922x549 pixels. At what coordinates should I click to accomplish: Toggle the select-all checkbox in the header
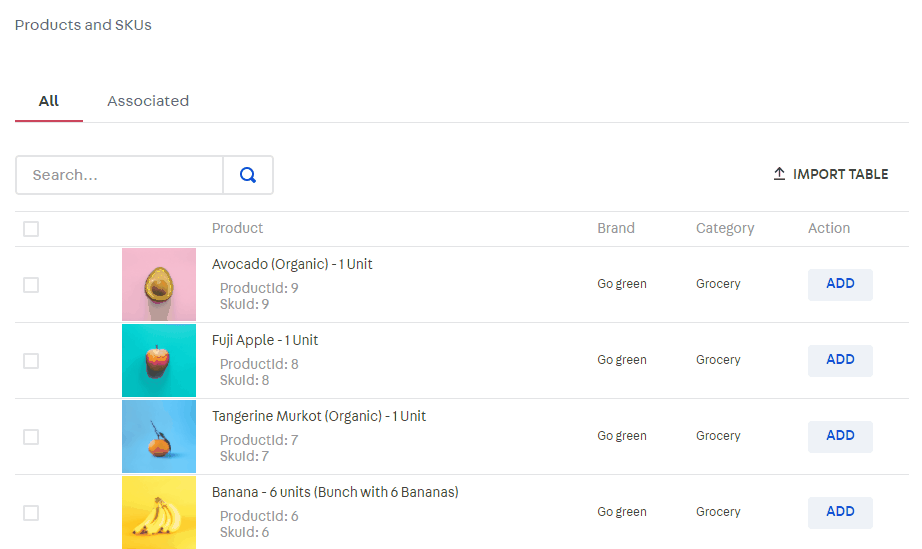tap(31, 229)
